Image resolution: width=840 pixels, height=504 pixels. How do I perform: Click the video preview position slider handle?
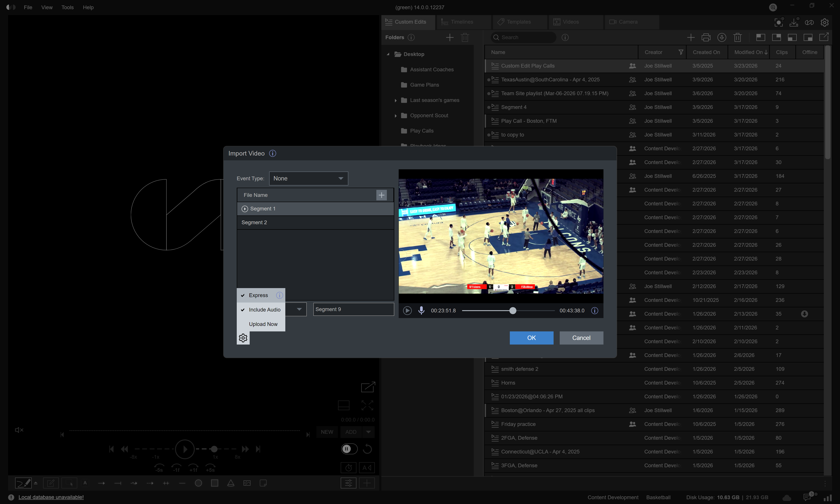pos(513,310)
